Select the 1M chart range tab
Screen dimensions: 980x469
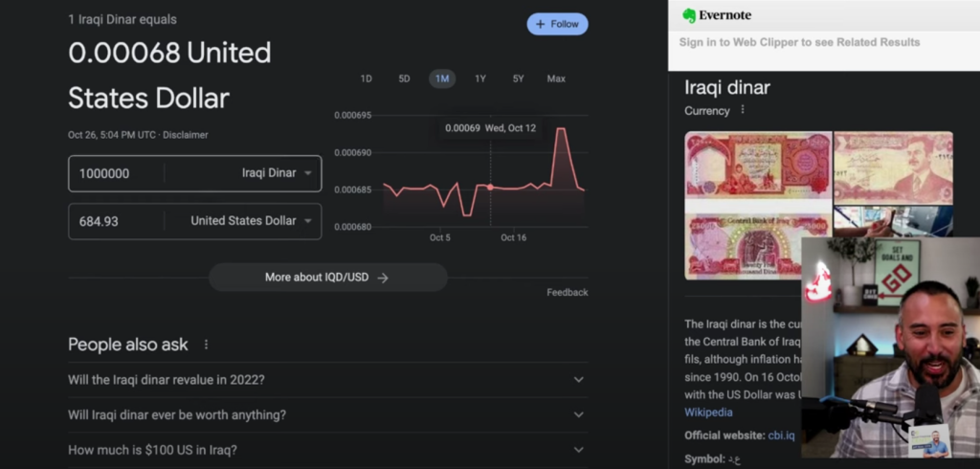tap(442, 78)
